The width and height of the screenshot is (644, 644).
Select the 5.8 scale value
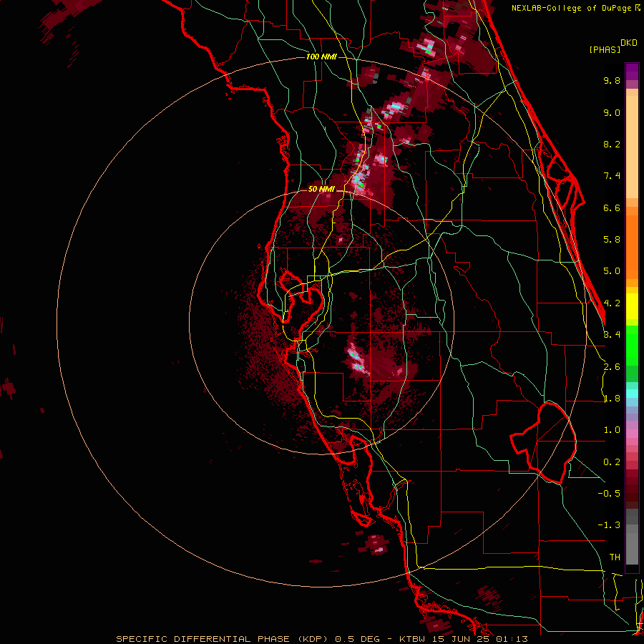click(x=612, y=240)
